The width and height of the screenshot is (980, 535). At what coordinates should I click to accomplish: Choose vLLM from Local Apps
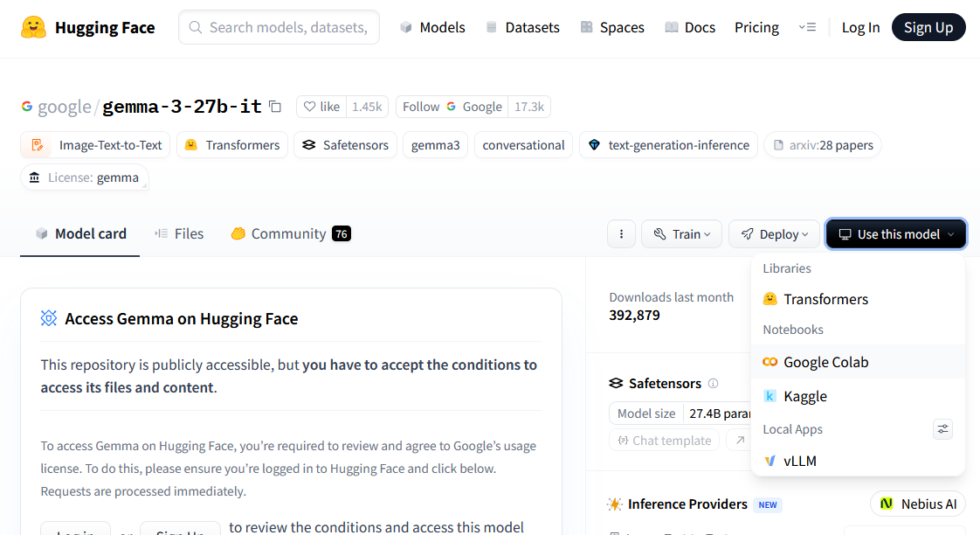pos(799,461)
